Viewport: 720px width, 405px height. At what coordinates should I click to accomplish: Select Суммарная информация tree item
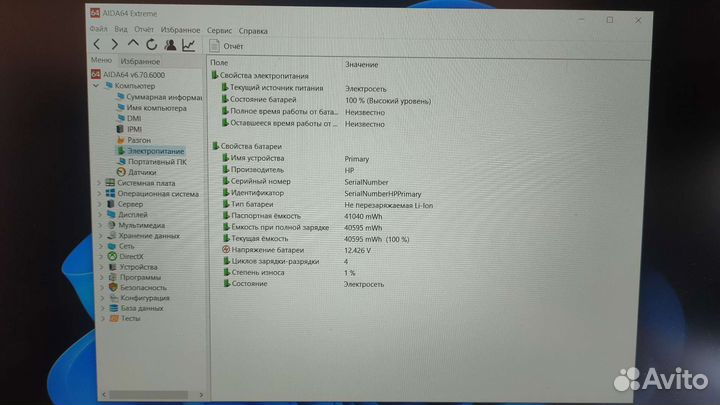(164, 97)
